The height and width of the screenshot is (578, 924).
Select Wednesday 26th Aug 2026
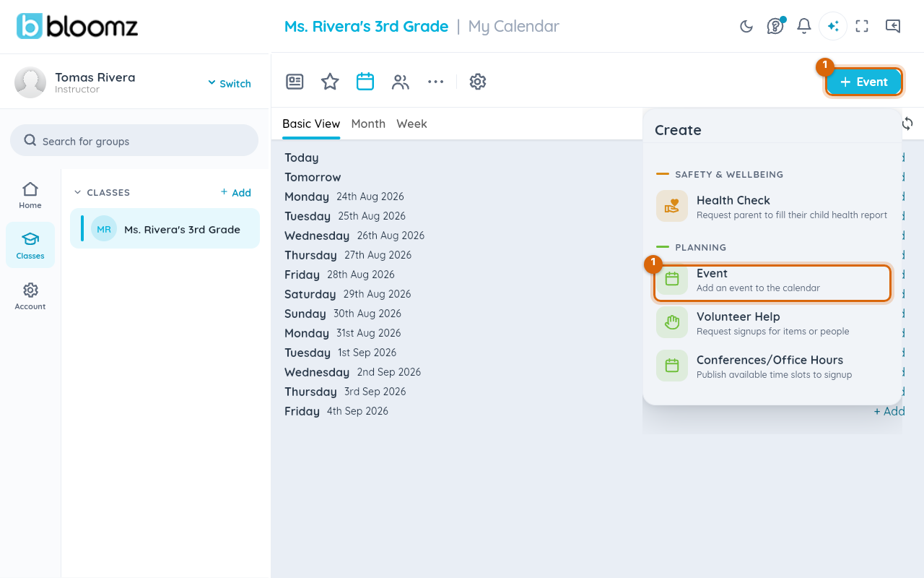pyautogui.click(x=354, y=236)
